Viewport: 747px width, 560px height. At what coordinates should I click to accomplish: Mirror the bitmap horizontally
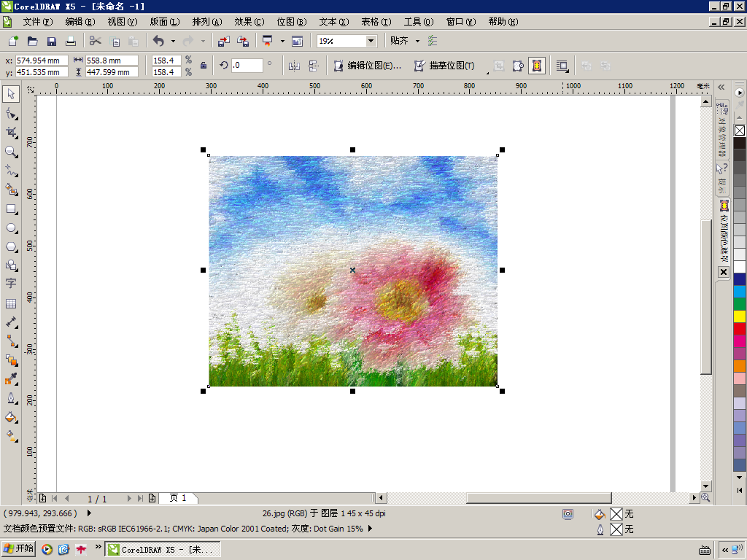(x=294, y=66)
